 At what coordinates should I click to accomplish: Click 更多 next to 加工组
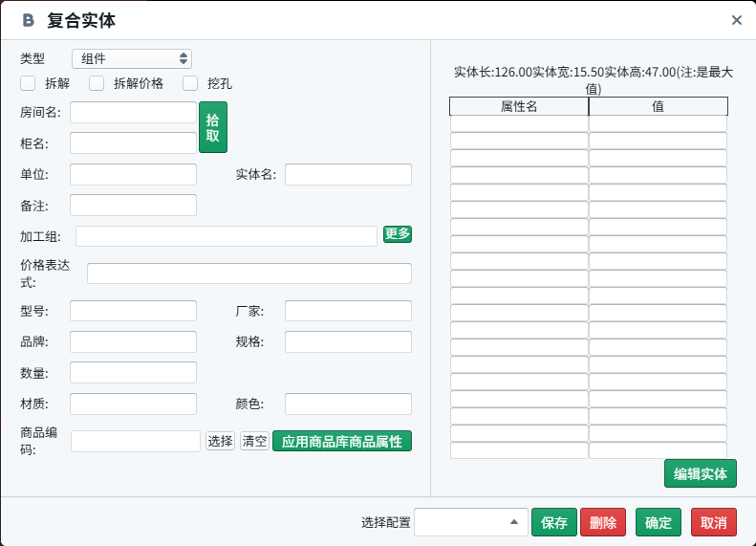(x=397, y=234)
